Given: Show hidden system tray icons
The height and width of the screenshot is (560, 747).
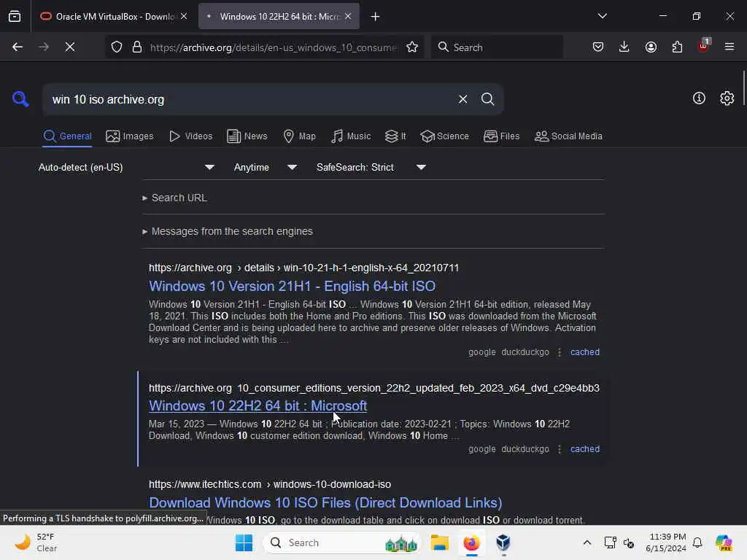Looking at the screenshot, I should click(587, 542).
